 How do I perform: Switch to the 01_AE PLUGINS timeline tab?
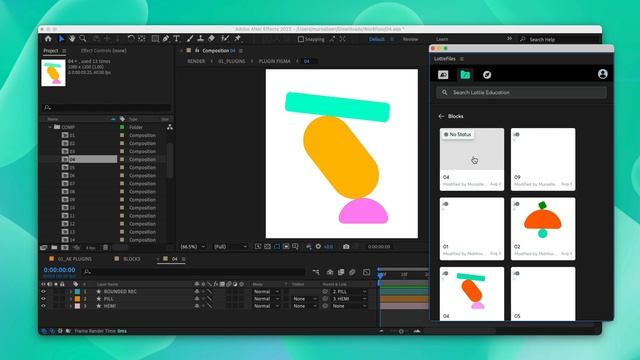pyautogui.click(x=75, y=259)
